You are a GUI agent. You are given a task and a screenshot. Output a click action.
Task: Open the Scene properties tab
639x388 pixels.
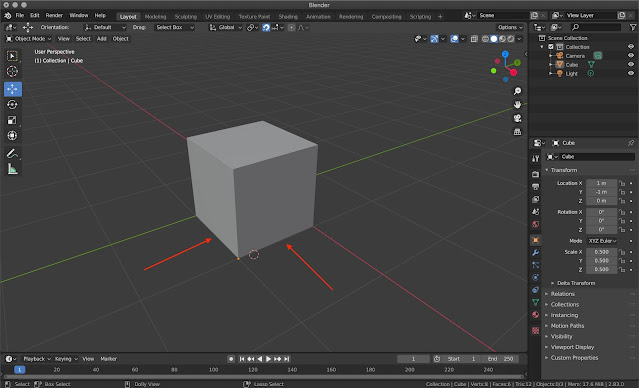[x=535, y=212]
